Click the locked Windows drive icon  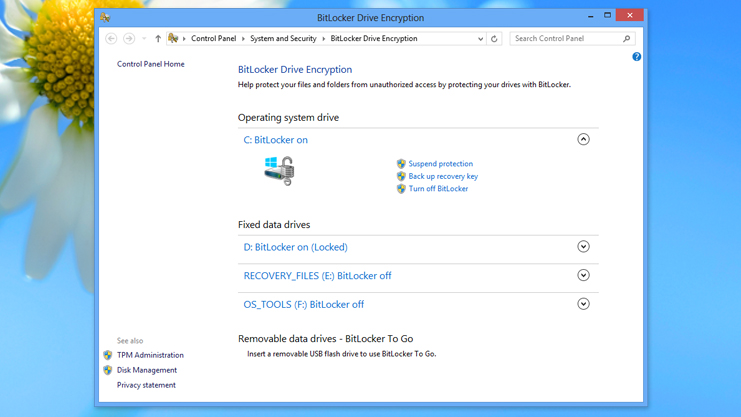[x=279, y=171]
